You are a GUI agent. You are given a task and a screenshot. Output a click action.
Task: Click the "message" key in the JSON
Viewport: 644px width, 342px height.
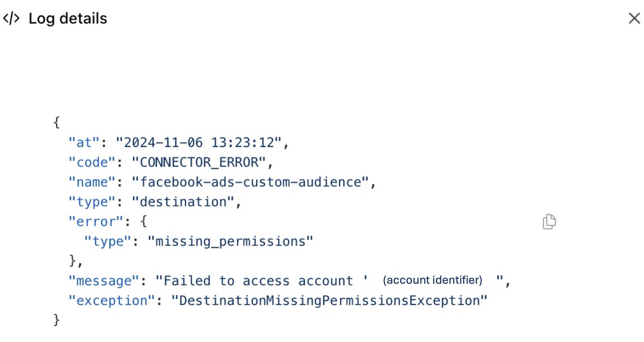[x=104, y=281]
